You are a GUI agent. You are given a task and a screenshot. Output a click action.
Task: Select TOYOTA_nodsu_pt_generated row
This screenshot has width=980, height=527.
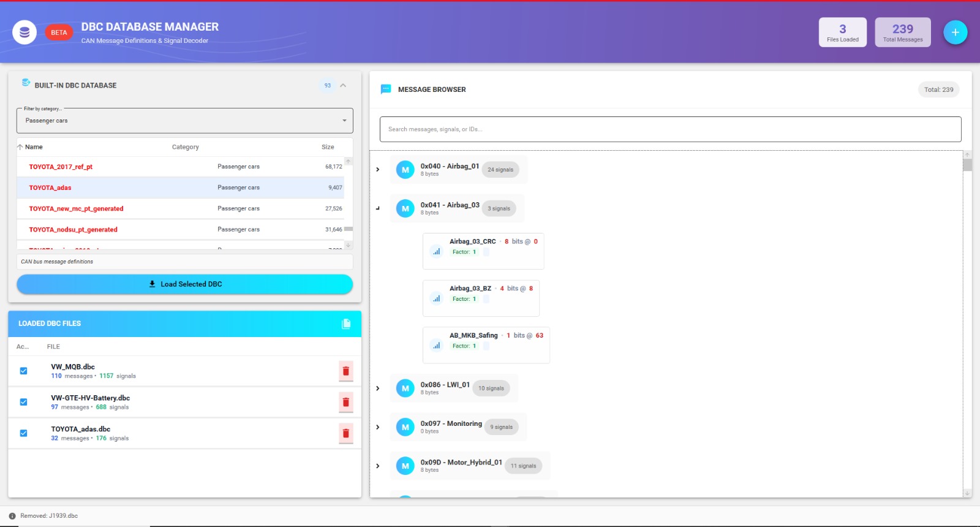coord(73,230)
